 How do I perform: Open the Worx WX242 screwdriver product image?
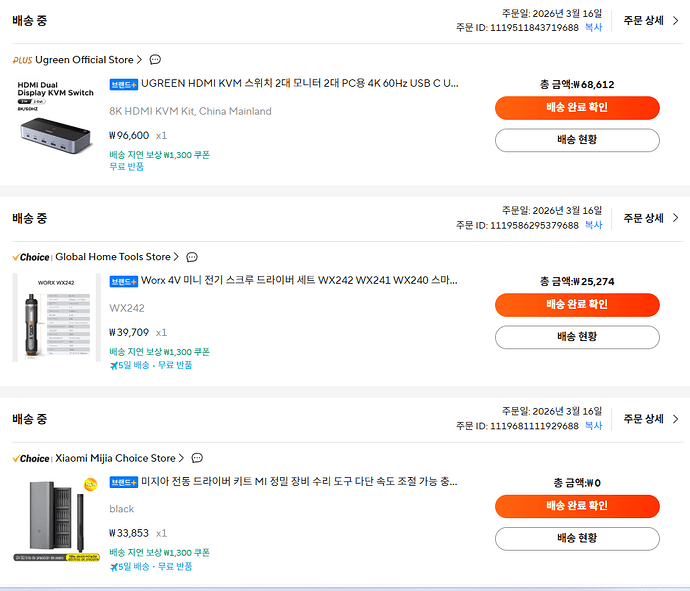pyautogui.click(x=55, y=318)
